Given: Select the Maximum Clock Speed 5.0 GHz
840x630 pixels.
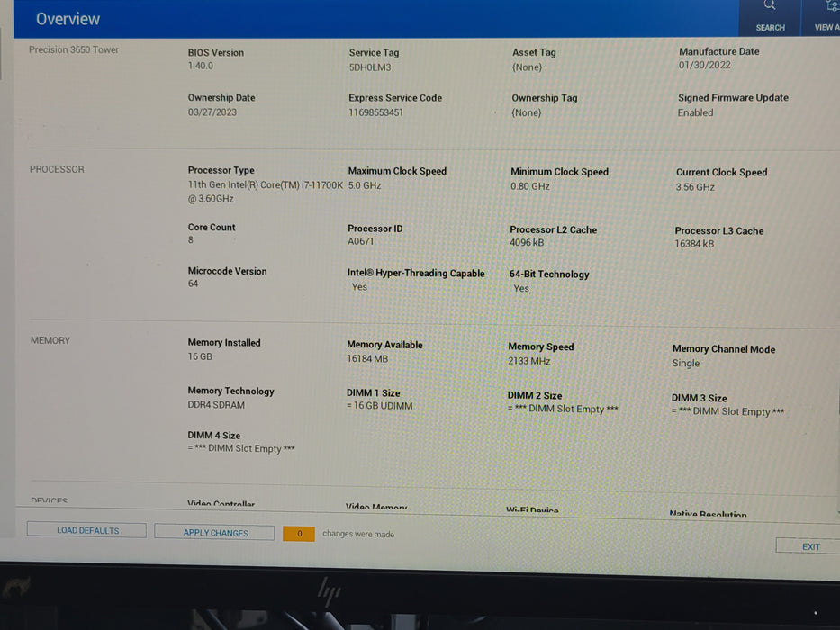Looking at the screenshot, I should 365,185.
